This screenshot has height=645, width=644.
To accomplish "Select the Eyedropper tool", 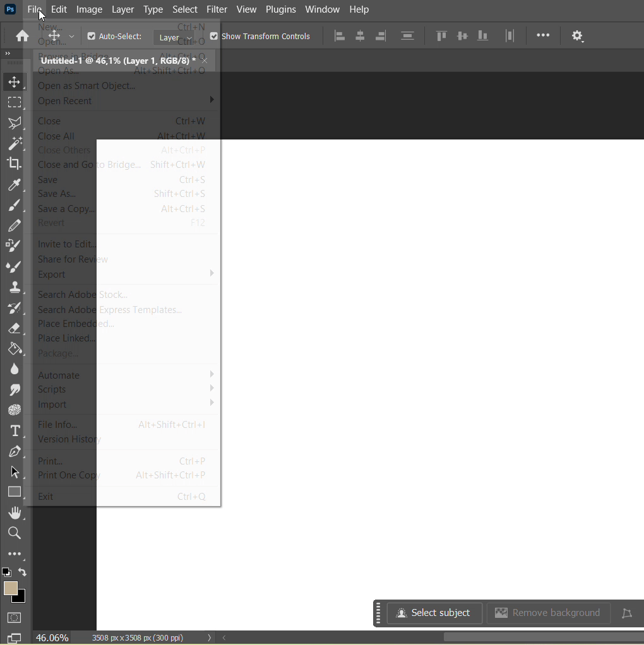I will coord(15,185).
